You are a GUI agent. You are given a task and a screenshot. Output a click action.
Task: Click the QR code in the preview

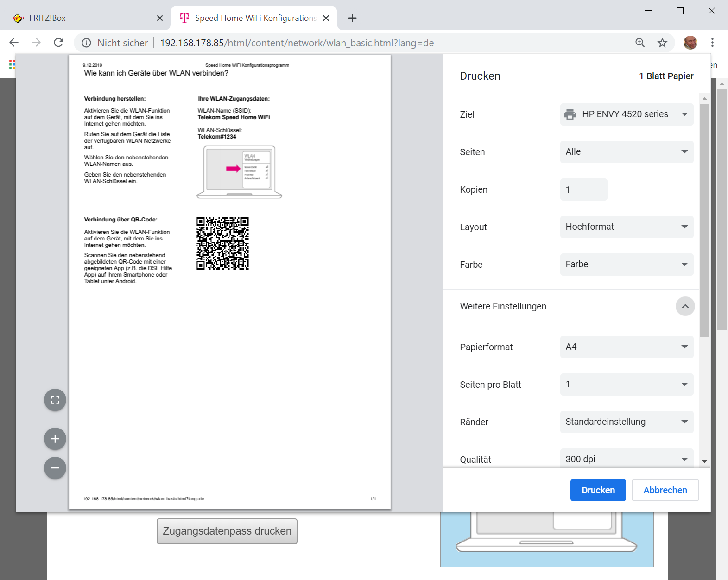tap(222, 243)
